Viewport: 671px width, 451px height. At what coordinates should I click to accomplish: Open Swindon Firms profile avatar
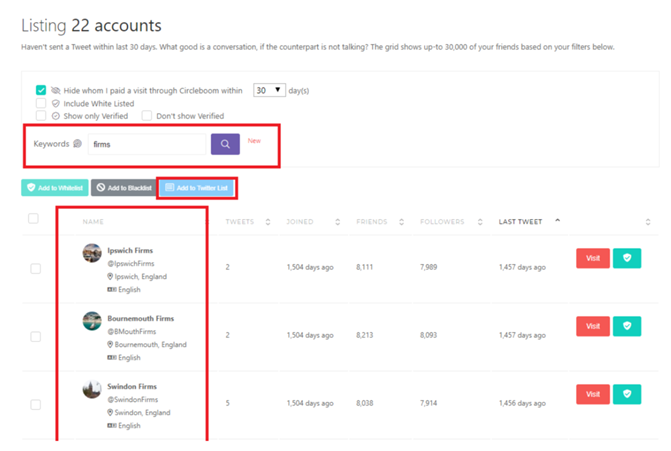92,389
